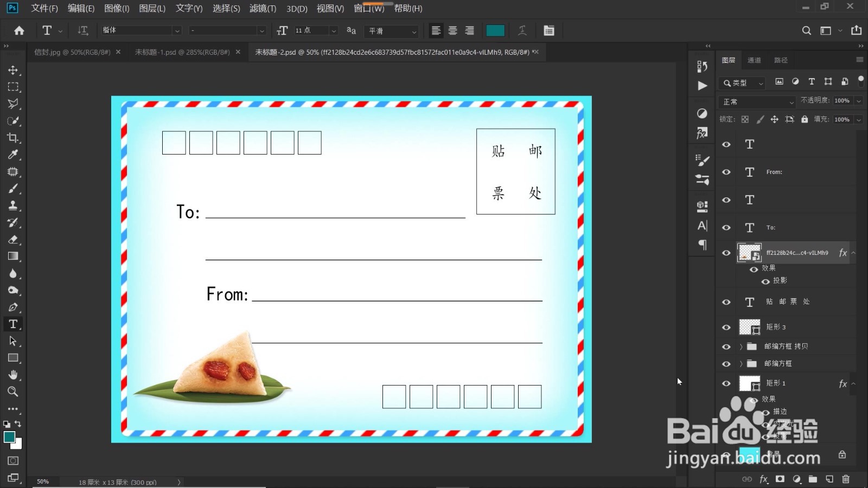Image resolution: width=868 pixels, height=488 pixels.
Task: Switch to 路径 panel tab
Action: point(781,60)
